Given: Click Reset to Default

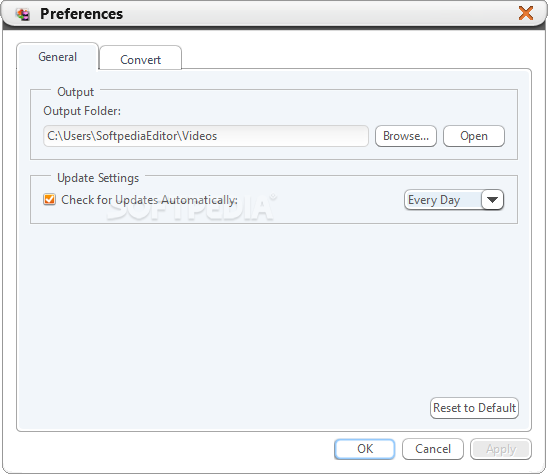Looking at the screenshot, I should coord(474,408).
